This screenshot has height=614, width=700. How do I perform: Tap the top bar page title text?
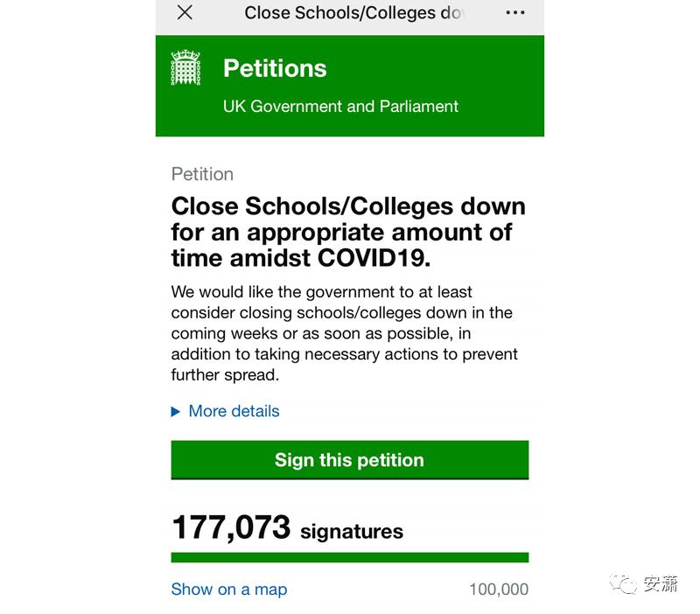[353, 13]
